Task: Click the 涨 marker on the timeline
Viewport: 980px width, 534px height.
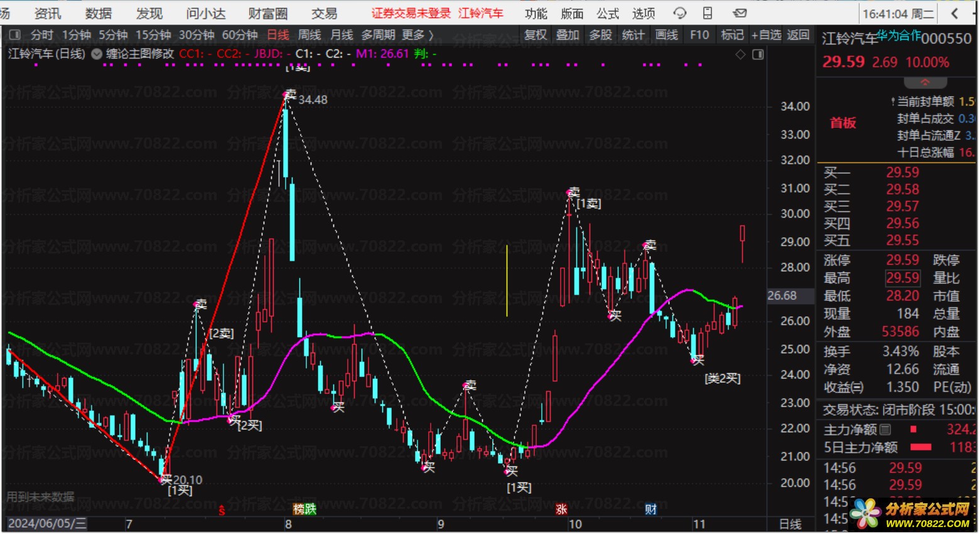Action: coord(561,509)
